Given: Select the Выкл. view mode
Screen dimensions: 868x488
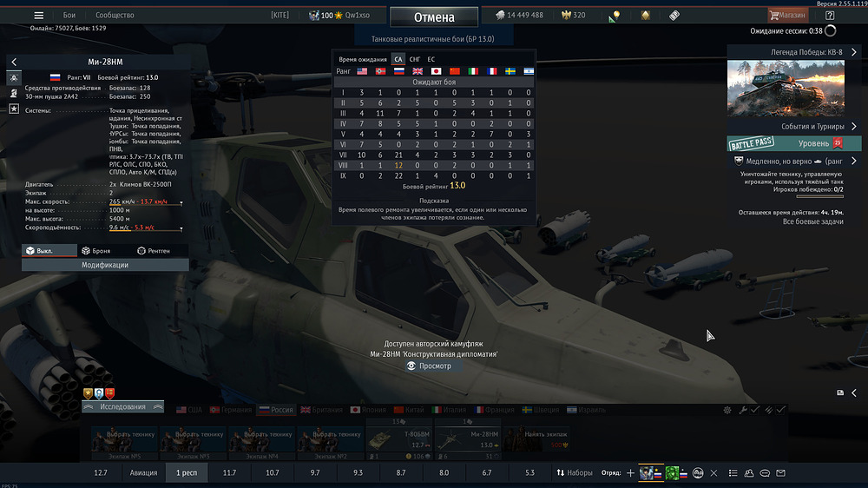Looking at the screenshot, I should [49, 251].
